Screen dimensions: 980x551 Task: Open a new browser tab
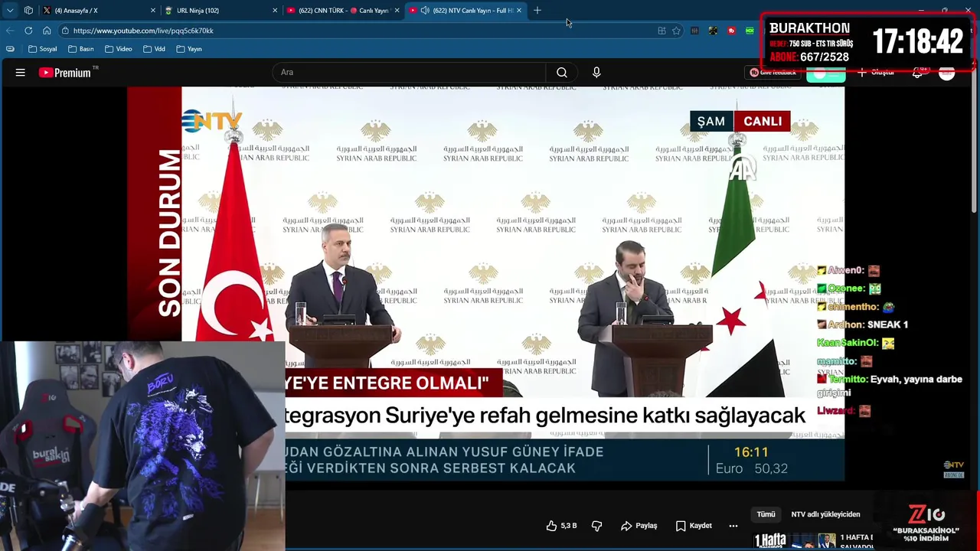[x=537, y=11]
